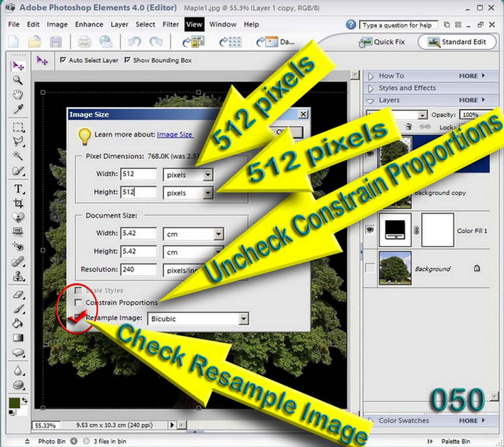Select the Selection Brush tool

click(18, 170)
